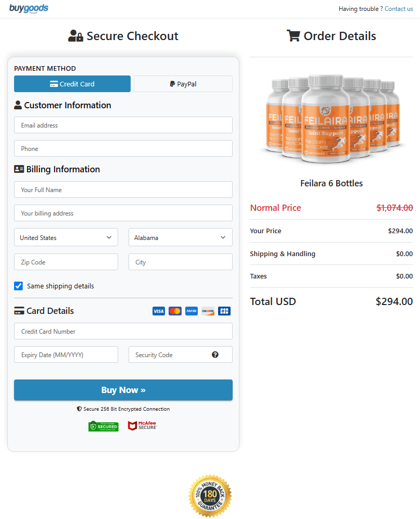Viewport: 420px width, 519px height.
Task: Click the McAfee Secure badge
Action: [x=142, y=426]
